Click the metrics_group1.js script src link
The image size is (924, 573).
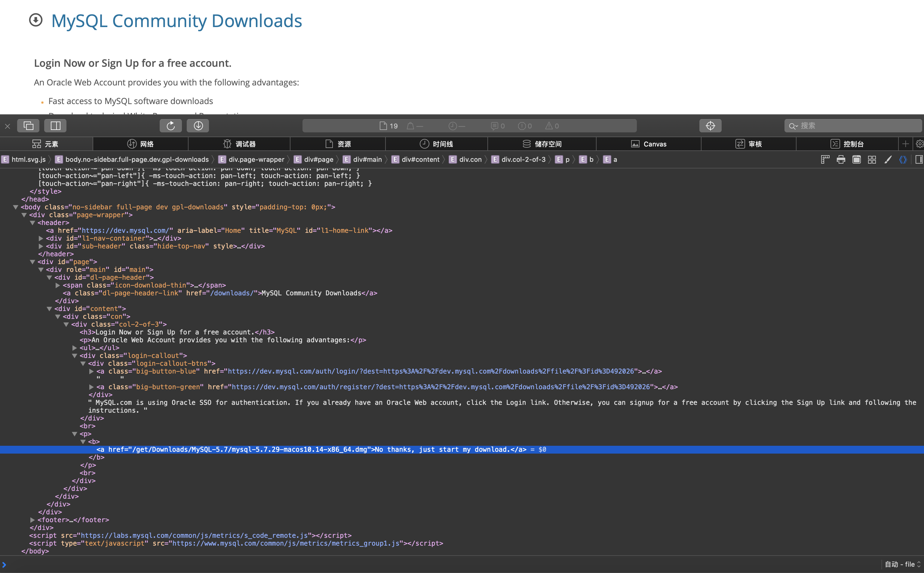click(286, 544)
